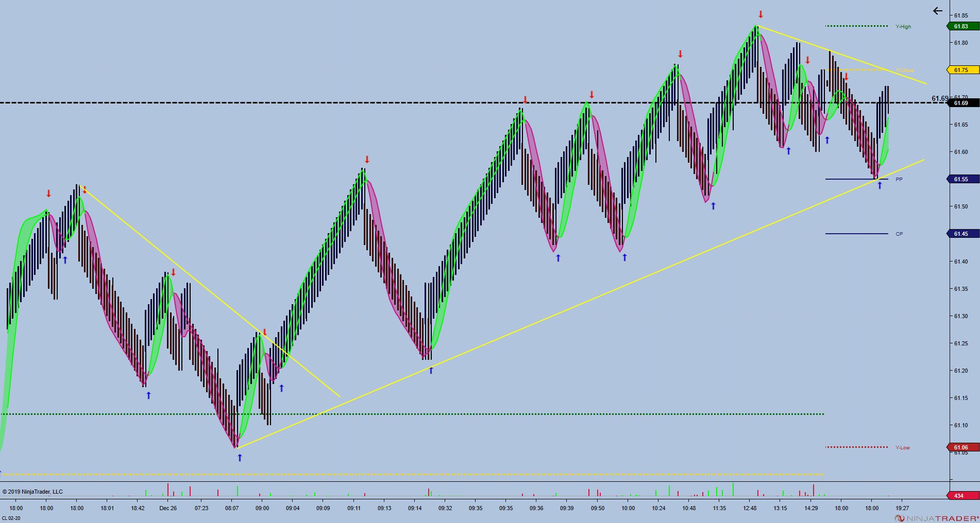Click the 19:27 time axis label
The height and width of the screenshot is (523, 980).
point(902,508)
